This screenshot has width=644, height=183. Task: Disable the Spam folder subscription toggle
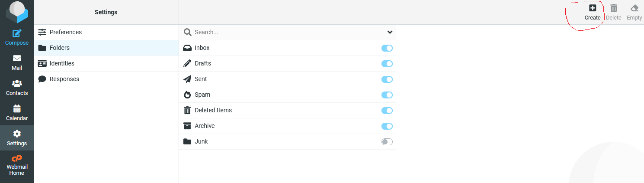pos(387,95)
